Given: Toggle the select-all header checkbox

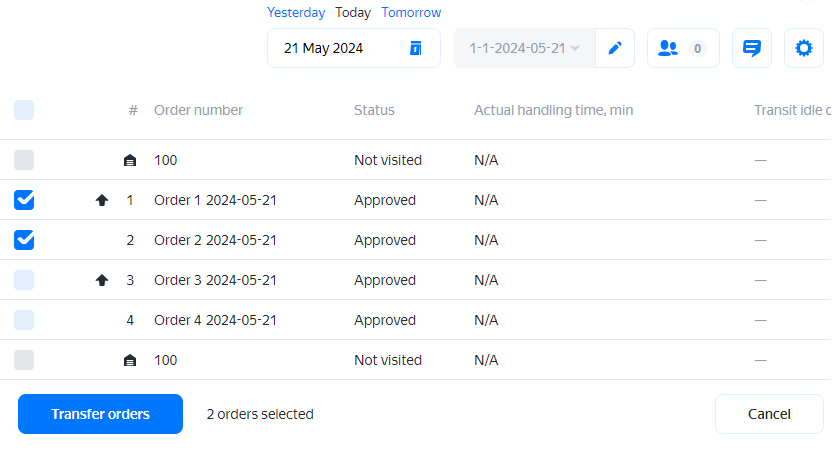Looking at the screenshot, I should coord(24,110).
